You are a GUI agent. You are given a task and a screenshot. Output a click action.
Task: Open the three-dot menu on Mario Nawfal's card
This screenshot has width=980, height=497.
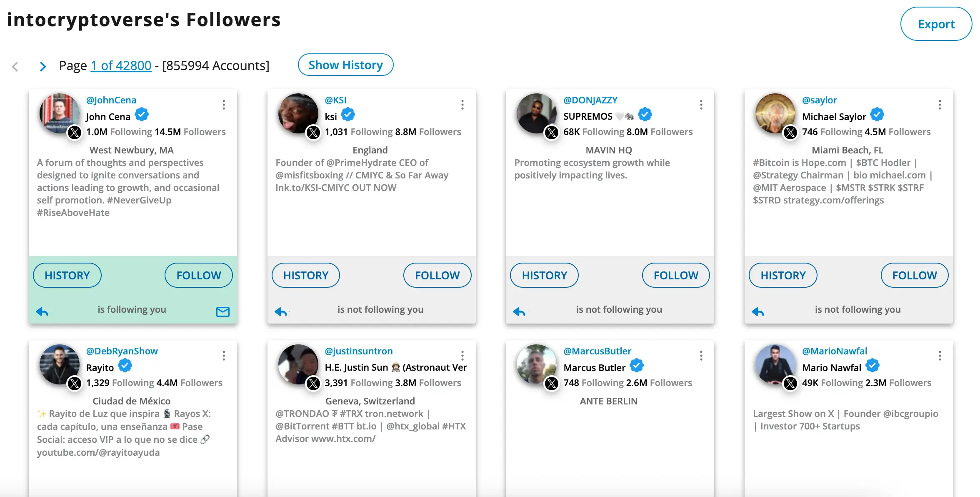pos(939,356)
